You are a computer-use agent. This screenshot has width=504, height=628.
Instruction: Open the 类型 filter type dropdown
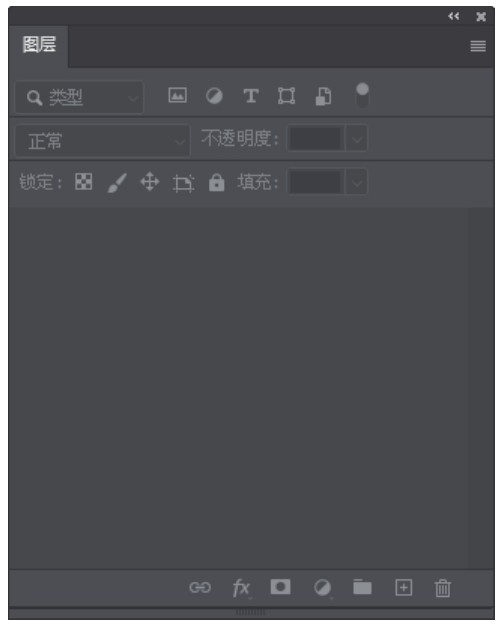pos(79,97)
